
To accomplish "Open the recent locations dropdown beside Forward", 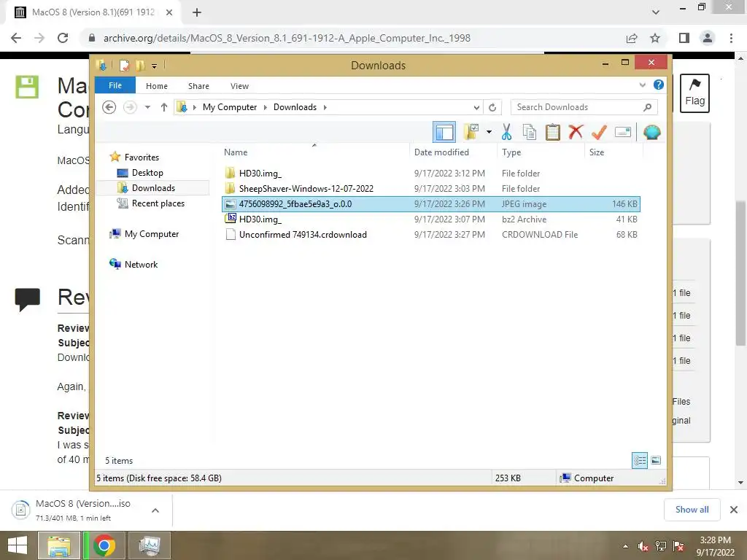I will point(147,107).
